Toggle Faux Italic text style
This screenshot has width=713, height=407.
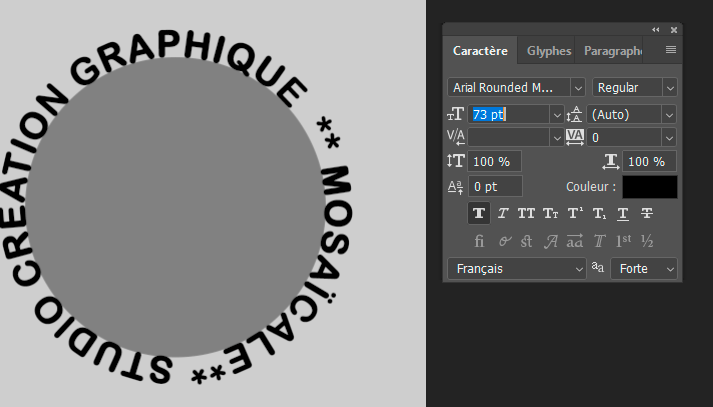click(x=503, y=213)
